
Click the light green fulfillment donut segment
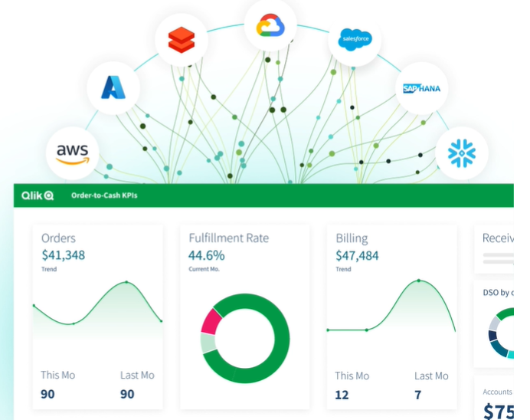pyautogui.click(x=208, y=343)
